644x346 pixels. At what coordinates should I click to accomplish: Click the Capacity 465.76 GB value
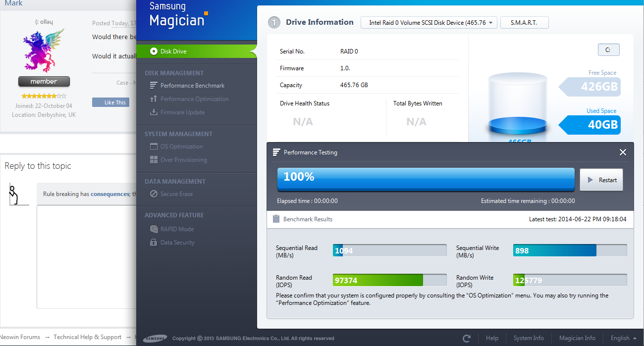click(354, 85)
